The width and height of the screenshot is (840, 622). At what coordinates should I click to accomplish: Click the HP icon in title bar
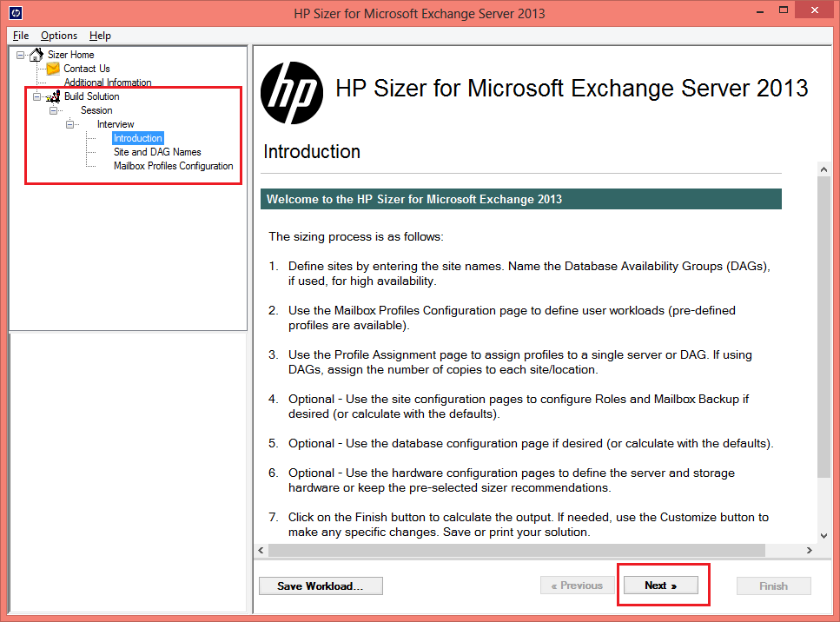point(16,13)
